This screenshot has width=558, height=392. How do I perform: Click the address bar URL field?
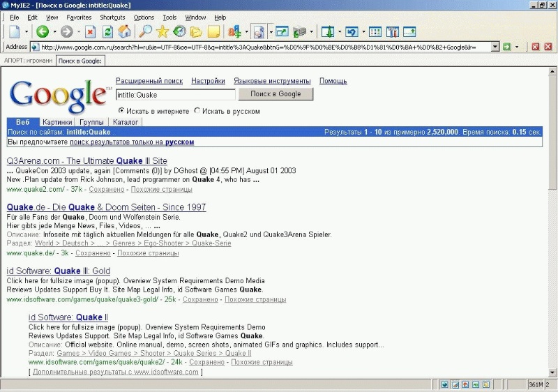(x=266, y=47)
